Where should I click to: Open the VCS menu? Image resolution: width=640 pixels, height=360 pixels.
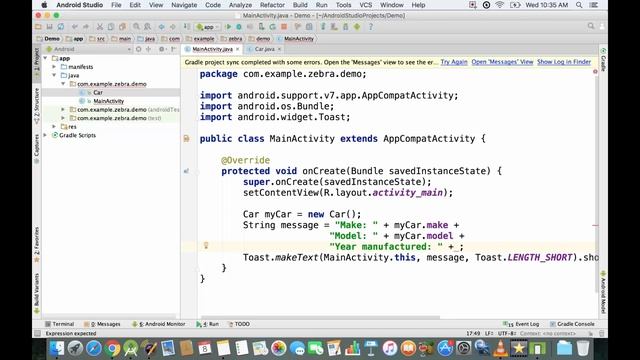click(365, 5)
